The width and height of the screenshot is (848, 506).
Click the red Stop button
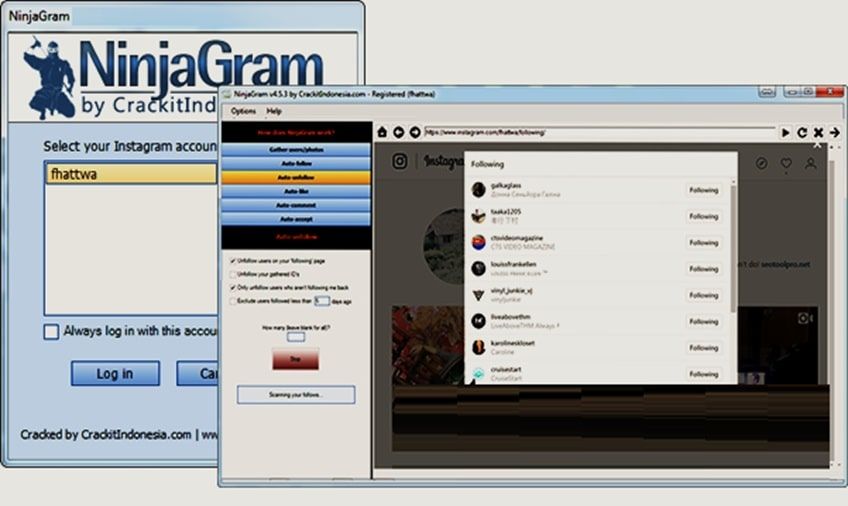point(296,359)
